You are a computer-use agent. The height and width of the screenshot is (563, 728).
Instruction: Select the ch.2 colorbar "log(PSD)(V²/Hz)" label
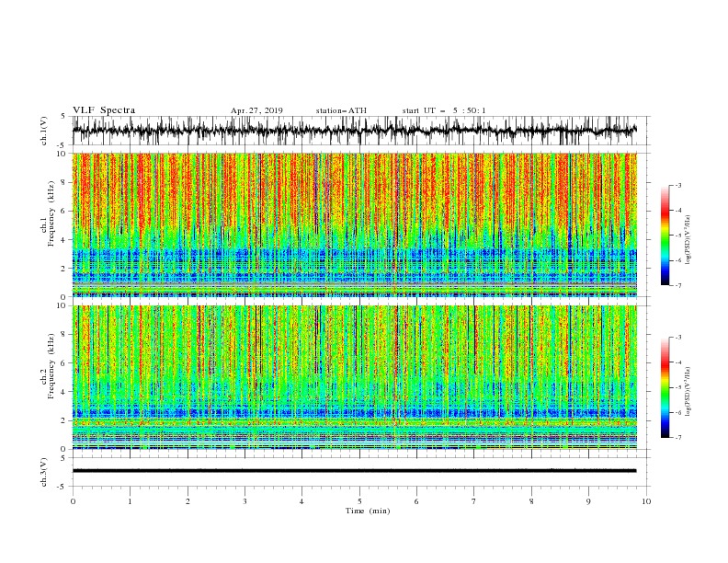688,391
